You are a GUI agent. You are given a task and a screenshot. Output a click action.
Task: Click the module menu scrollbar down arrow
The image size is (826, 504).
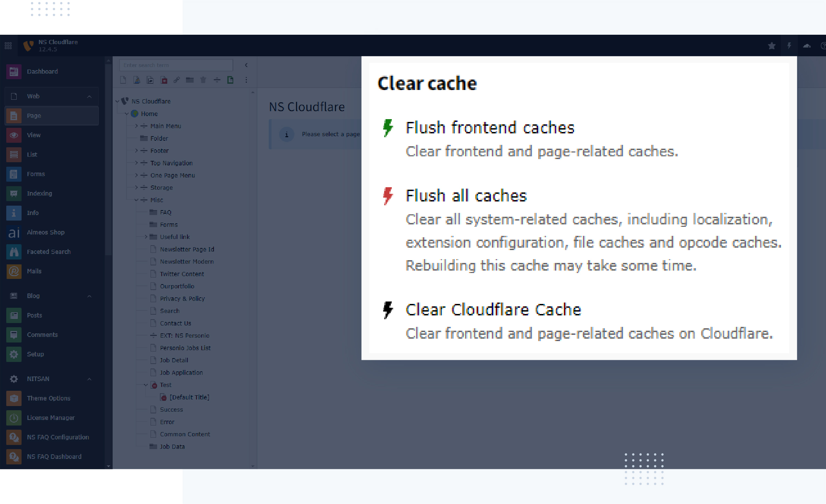(108, 466)
